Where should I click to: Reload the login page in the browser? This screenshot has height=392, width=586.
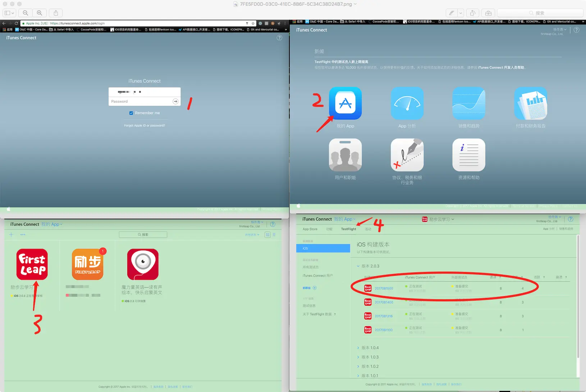[16, 23]
